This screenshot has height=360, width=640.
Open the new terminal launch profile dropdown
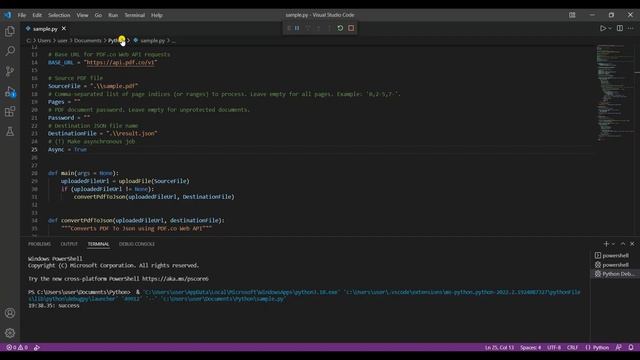pyautogui.click(x=613, y=244)
